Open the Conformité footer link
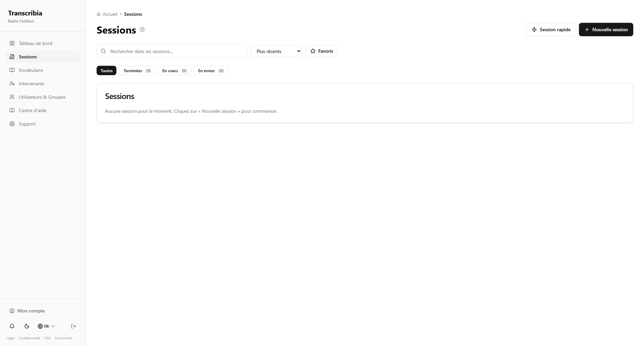 (x=63, y=338)
